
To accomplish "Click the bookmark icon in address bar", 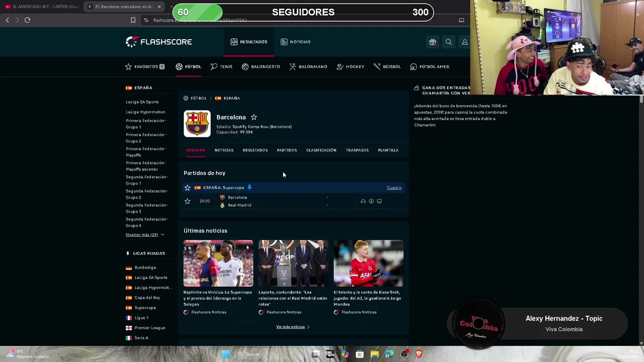I will [133, 20].
